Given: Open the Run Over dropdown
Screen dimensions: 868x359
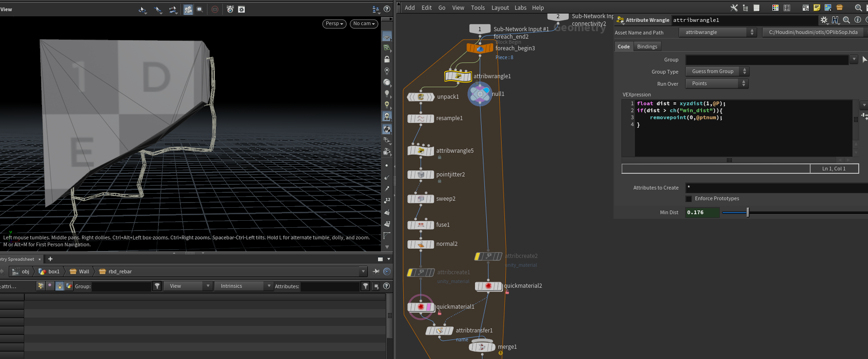Looking at the screenshot, I should (x=717, y=84).
